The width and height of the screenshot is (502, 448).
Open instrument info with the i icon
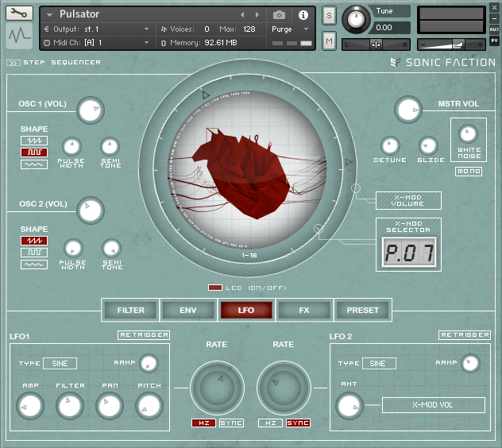[x=303, y=15]
